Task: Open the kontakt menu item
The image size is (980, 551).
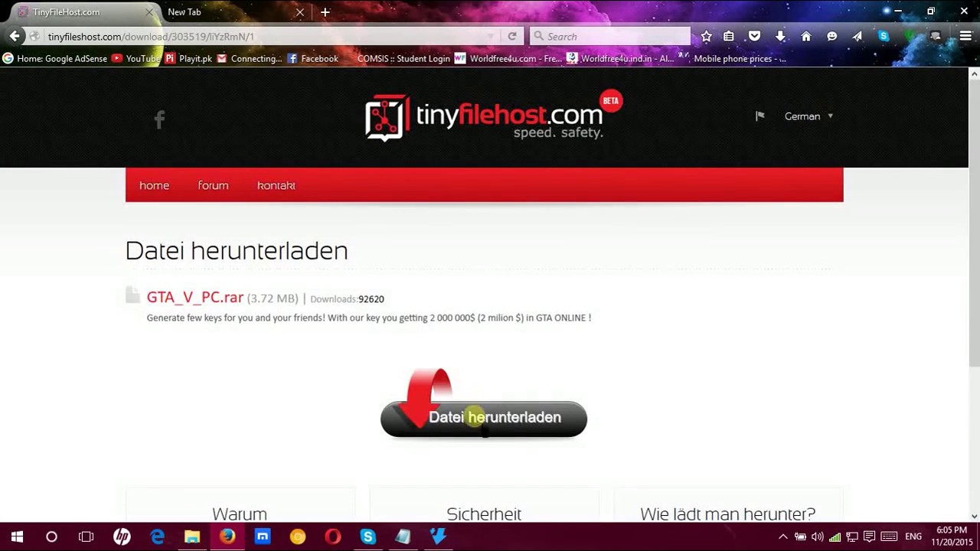Action: pyautogui.click(x=276, y=185)
